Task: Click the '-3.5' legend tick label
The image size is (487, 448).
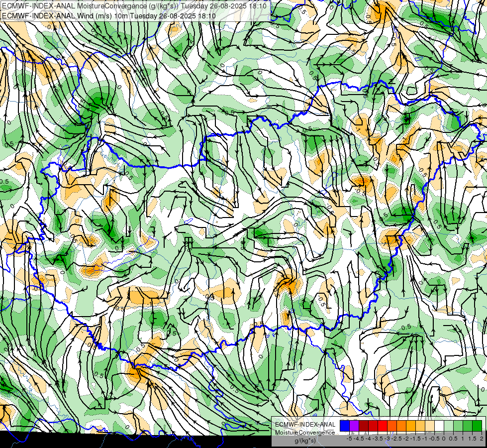Action: coord(378,439)
